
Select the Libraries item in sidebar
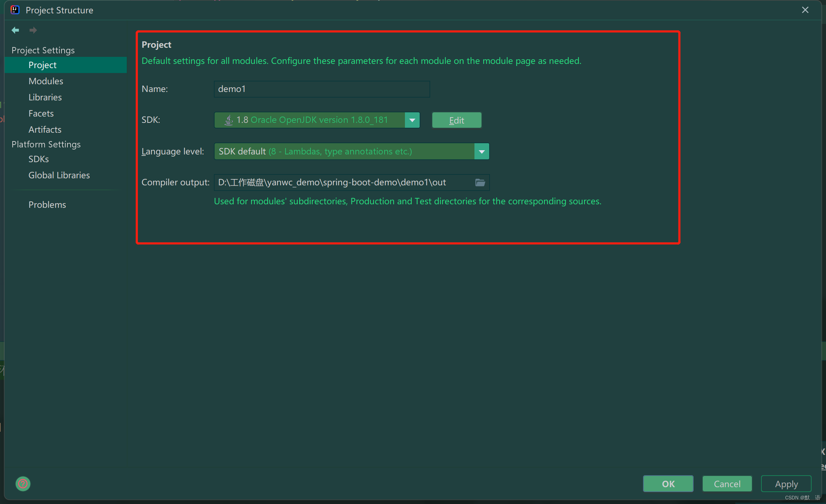(44, 97)
